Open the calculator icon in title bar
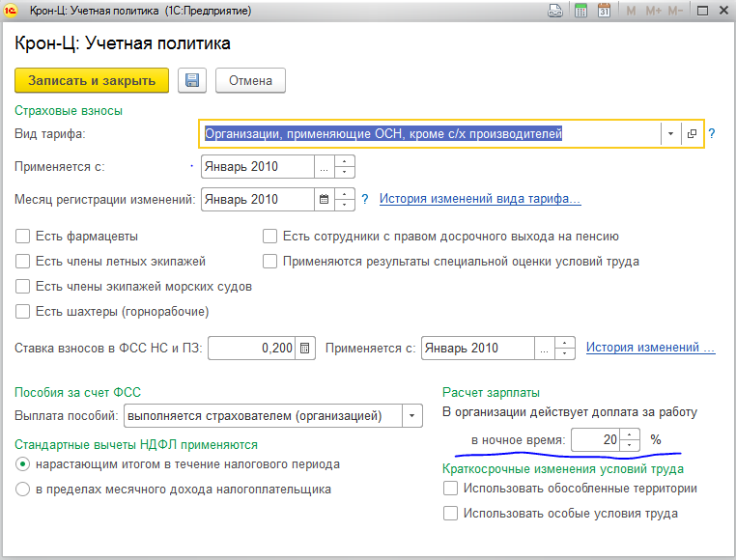The height and width of the screenshot is (560, 736). coord(580,11)
